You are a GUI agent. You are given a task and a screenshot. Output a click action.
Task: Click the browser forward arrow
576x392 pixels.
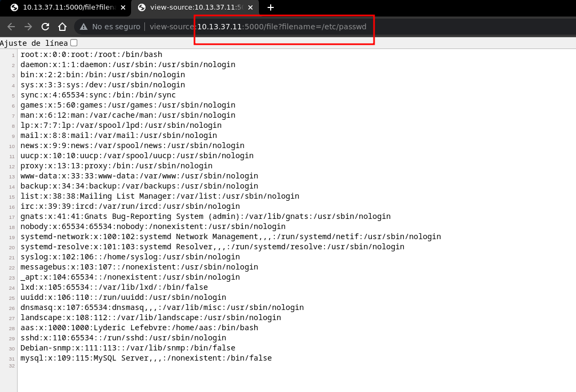(x=28, y=27)
